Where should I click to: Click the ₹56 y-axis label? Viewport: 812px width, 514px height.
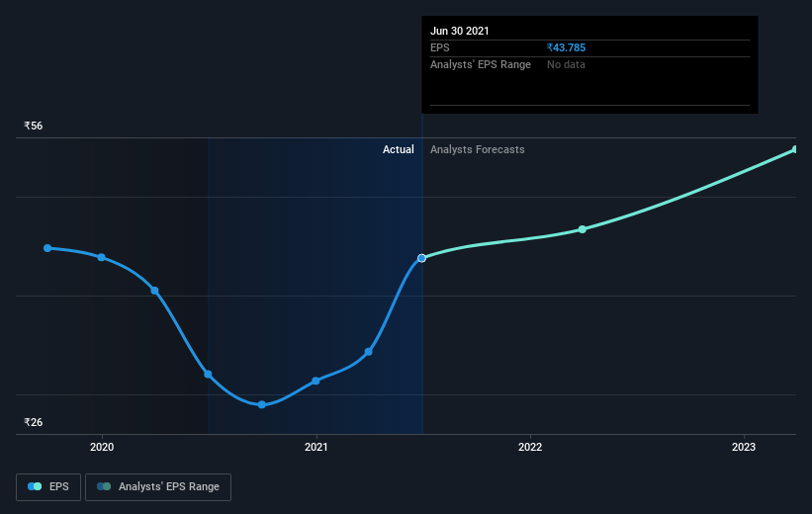[x=34, y=126]
